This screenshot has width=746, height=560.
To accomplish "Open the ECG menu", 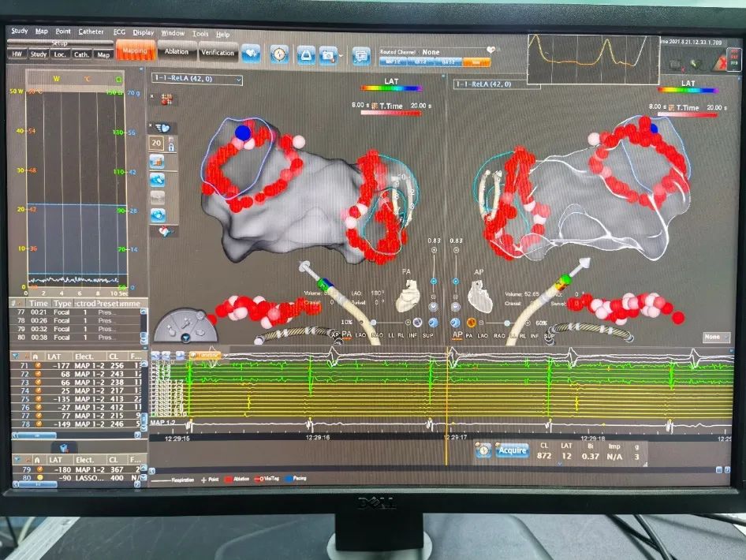I will click(x=119, y=32).
